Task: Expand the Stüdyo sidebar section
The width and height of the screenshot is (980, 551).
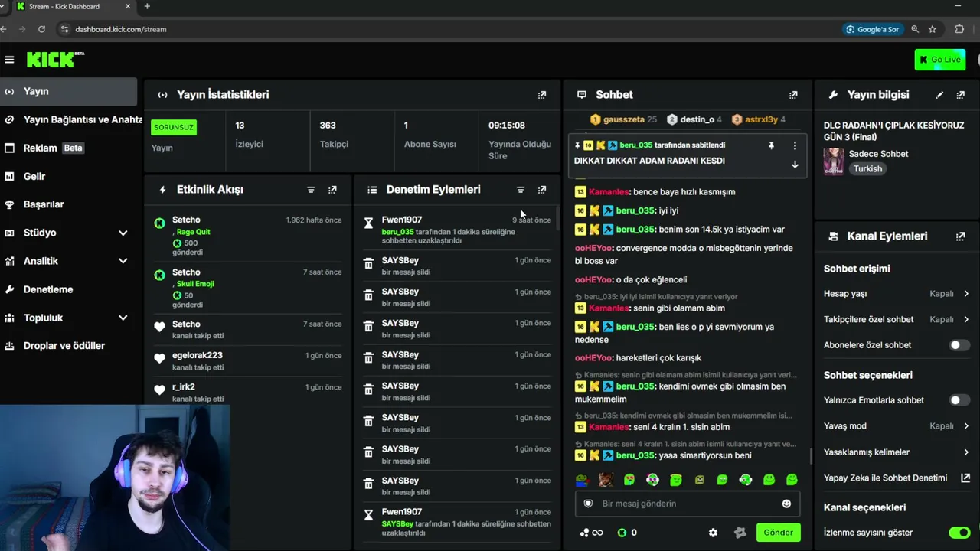Action: pyautogui.click(x=122, y=233)
